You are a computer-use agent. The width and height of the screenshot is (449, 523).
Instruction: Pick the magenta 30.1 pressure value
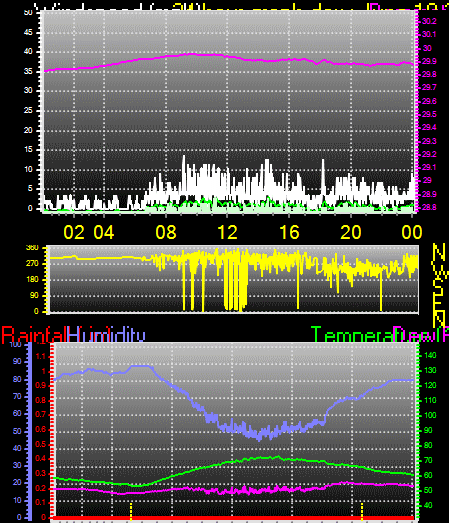click(x=429, y=34)
